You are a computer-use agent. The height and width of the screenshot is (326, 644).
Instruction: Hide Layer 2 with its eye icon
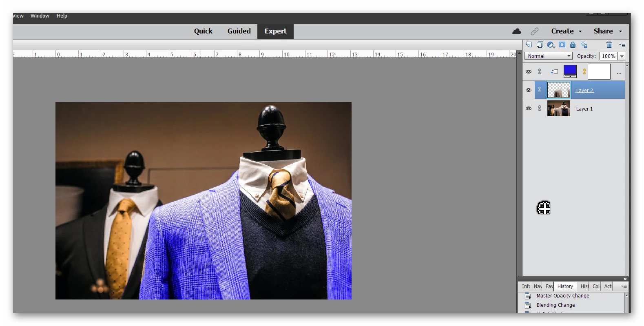pyautogui.click(x=529, y=90)
